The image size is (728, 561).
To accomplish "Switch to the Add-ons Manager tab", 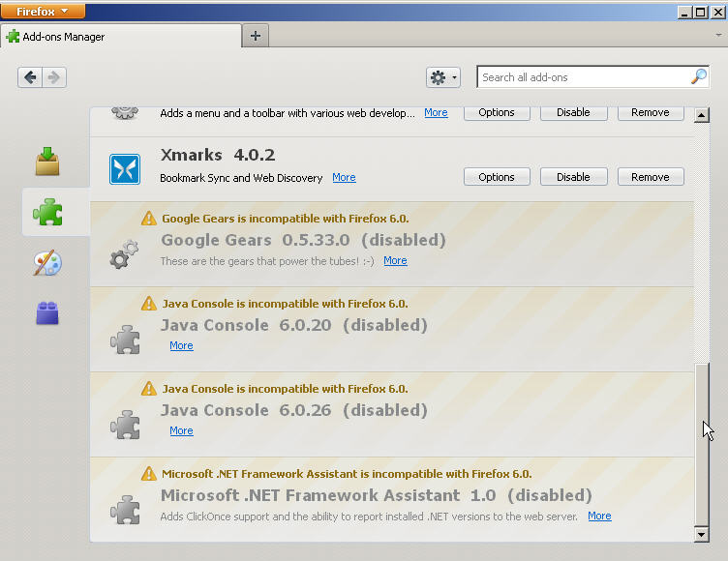I will click(121, 37).
